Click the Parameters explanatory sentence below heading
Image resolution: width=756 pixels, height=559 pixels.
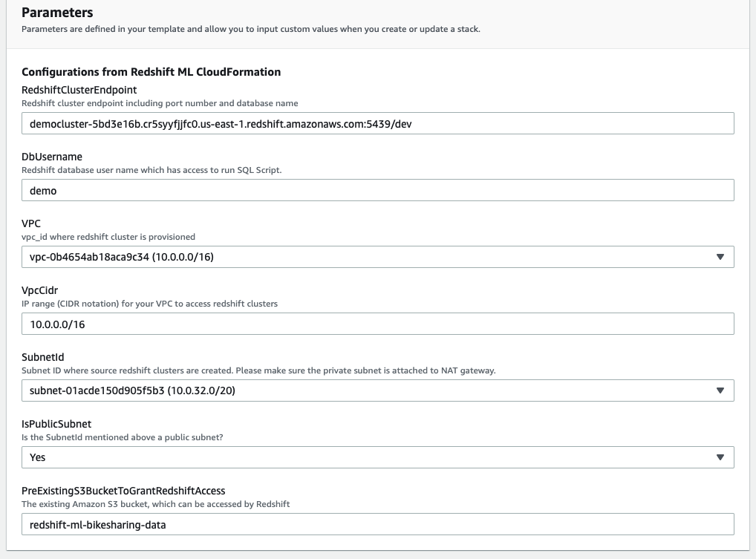tap(251, 29)
